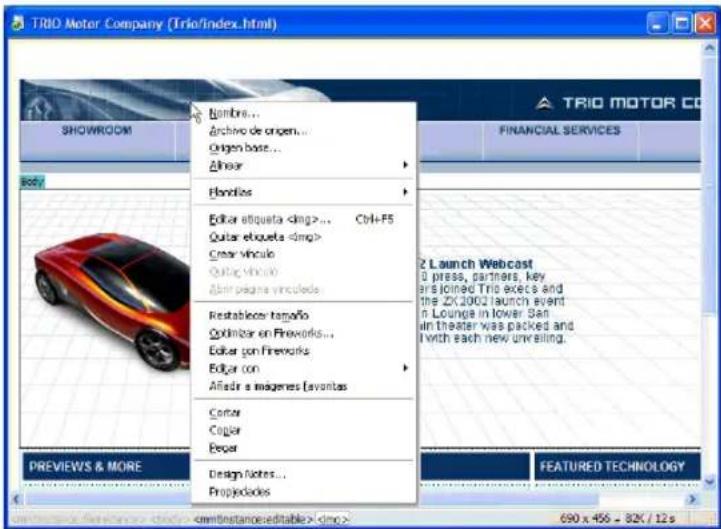Select the body editable region label
The height and width of the screenshot is (529, 721).
click(32, 182)
